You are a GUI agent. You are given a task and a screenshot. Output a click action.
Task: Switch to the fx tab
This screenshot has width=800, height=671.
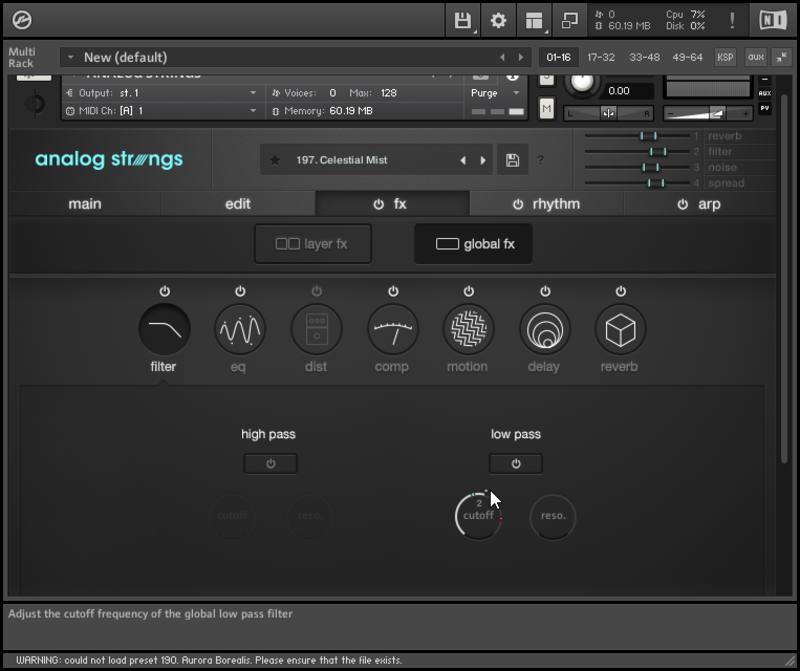point(392,204)
